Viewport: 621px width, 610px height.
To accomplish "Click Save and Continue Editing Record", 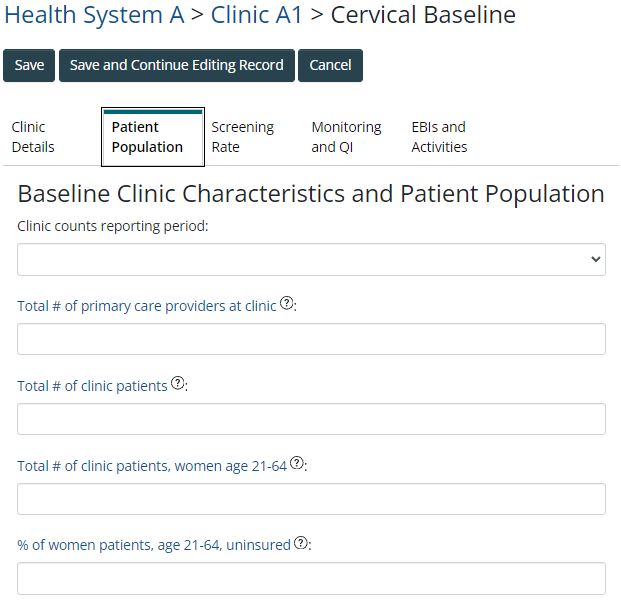I will tap(177, 65).
